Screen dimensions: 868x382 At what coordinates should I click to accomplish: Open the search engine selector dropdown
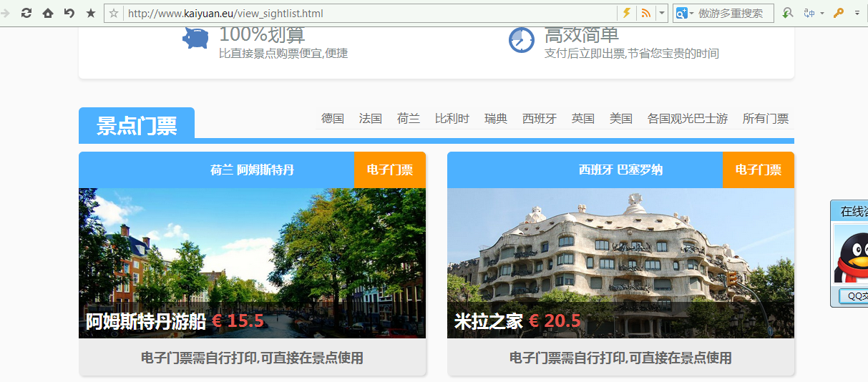pos(685,13)
